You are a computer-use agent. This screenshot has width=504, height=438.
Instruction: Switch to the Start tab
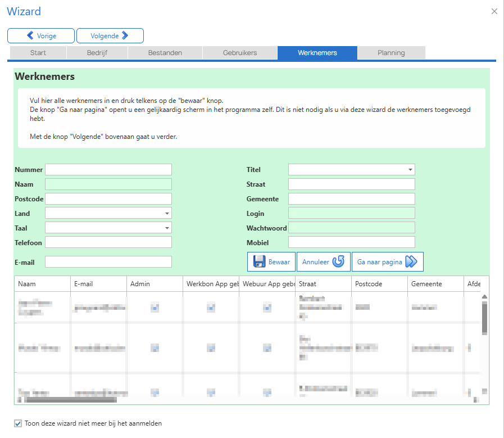[x=38, y=53]
